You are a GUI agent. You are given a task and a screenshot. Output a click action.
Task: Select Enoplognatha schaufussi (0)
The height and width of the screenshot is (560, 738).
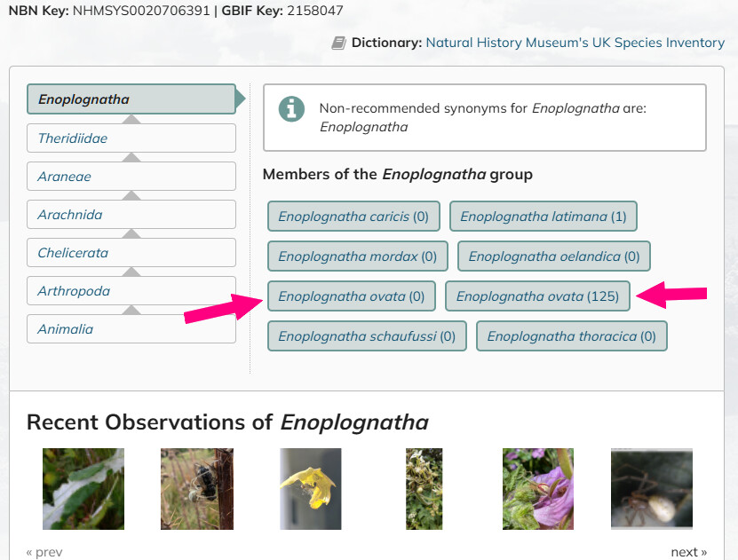click(367, 336)
